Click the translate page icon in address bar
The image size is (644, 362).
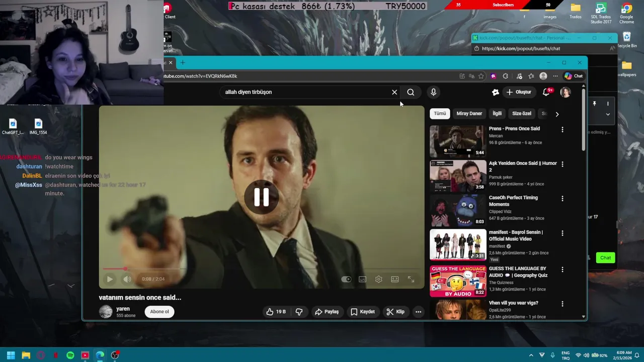coord(471,76)
